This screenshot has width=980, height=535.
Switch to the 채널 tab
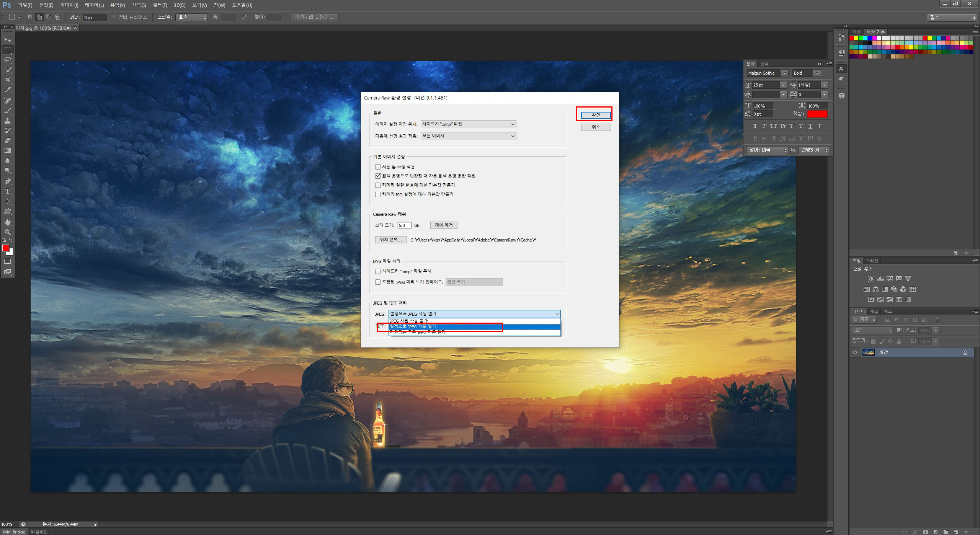tap(874, 311)
